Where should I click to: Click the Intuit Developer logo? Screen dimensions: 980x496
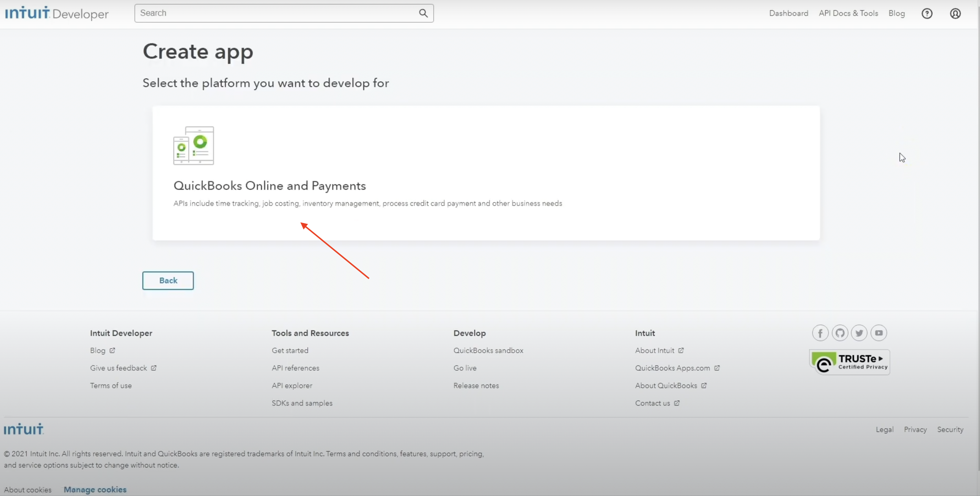coord(57,13)
